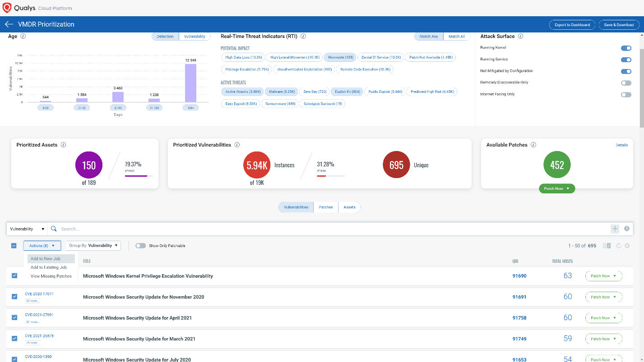Open CVE-2020-17071 link

39,293
